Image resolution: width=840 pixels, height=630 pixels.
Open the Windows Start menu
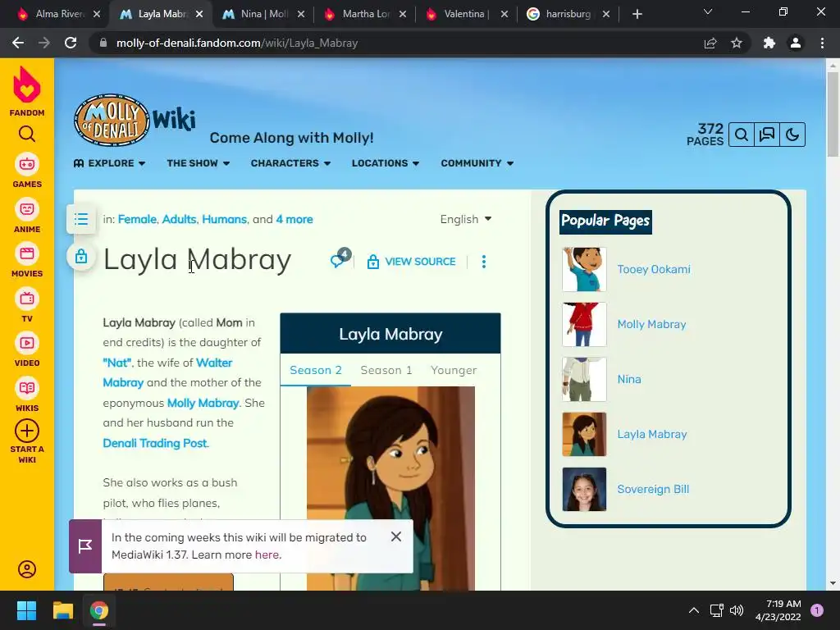click(26, 610)
